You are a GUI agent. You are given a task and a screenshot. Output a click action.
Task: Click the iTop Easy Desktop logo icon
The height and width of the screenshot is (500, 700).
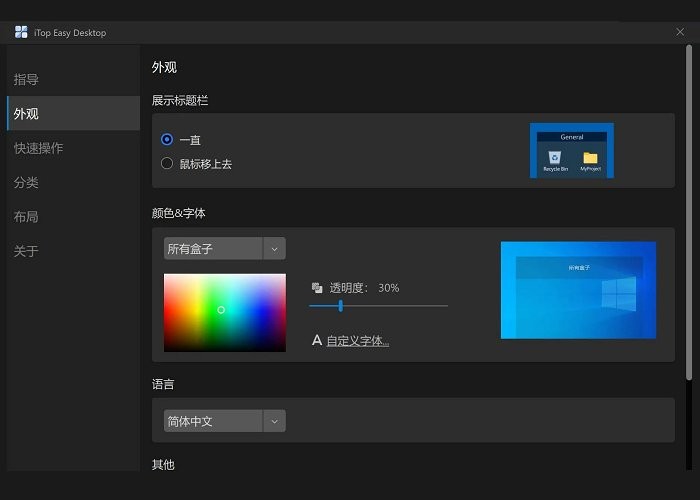(x=21, y=32)
